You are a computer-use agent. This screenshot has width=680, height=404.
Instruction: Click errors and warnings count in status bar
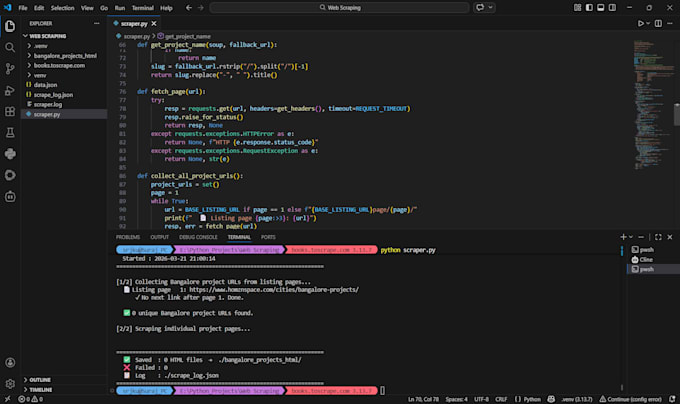click(31, 399)
